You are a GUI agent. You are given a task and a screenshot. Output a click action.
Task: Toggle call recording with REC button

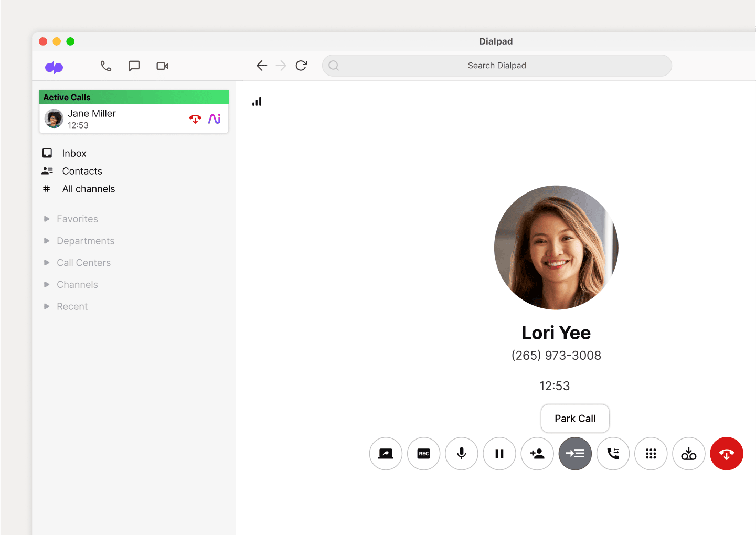click(424, 454)
